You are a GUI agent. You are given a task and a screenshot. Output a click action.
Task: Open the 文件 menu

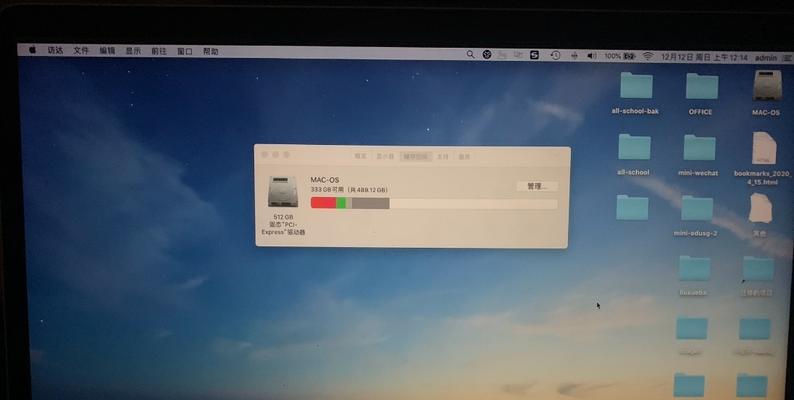[81, 51]
